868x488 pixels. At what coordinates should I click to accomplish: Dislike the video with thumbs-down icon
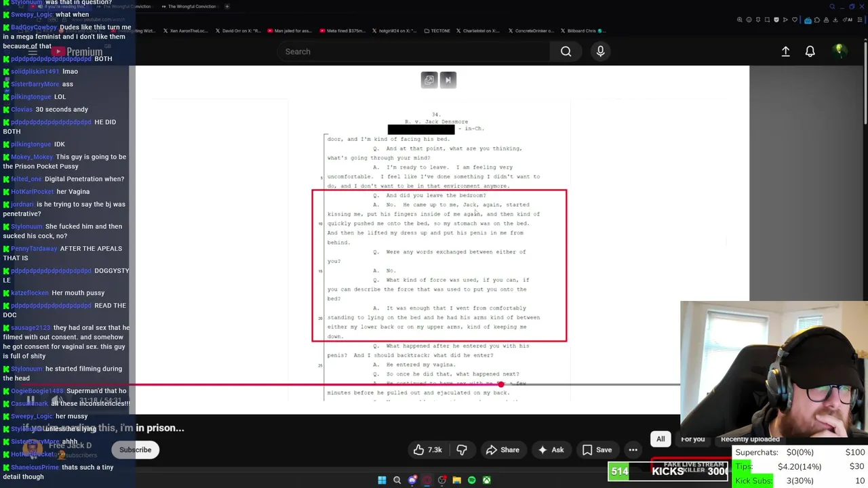click(x=462, y=450)
